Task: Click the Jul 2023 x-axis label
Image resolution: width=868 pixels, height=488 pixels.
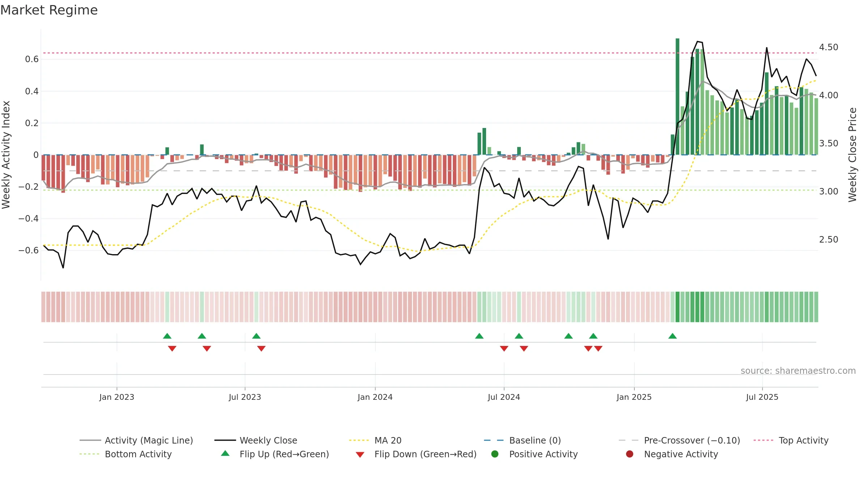Action: 245,397
